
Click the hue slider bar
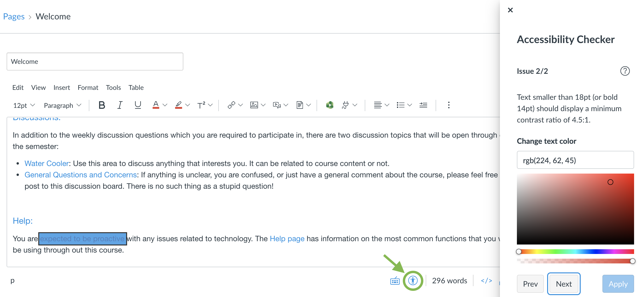coord(575,251)
